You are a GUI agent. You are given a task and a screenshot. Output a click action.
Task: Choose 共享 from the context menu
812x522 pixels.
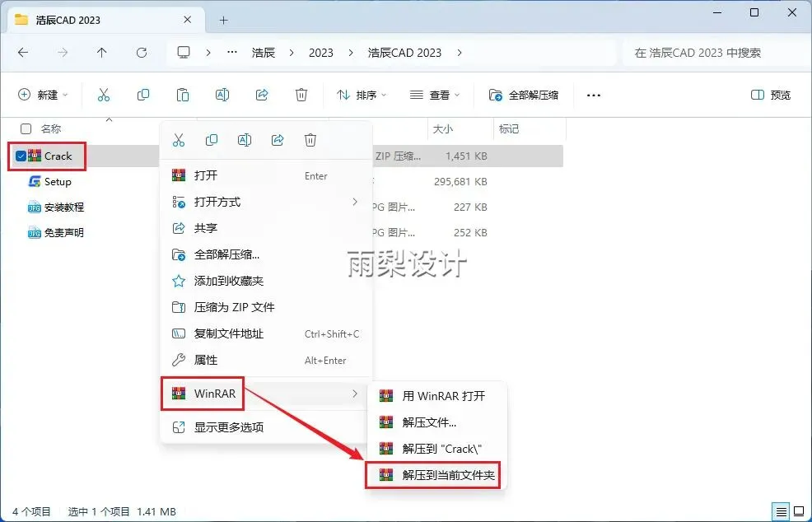[266, 228]
